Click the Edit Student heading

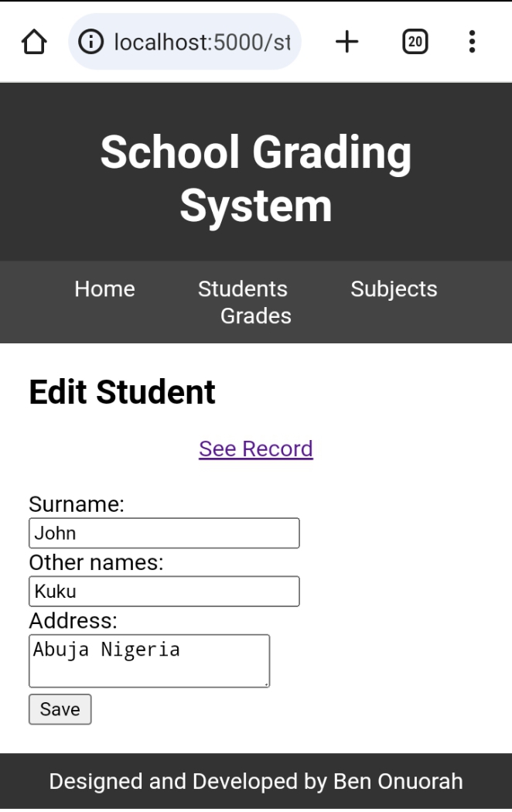coord(122,392)
